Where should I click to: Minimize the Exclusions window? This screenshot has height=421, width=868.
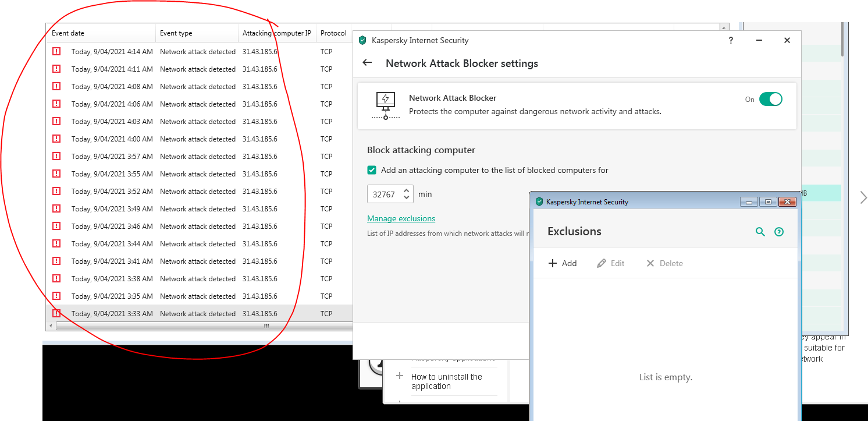pyautogui.click(x=749, y=201)
